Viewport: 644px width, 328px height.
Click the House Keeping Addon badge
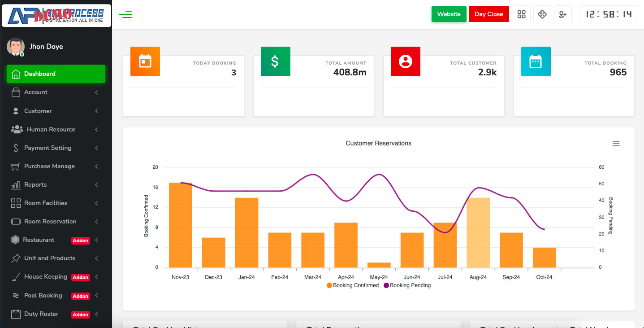(81, 277)
